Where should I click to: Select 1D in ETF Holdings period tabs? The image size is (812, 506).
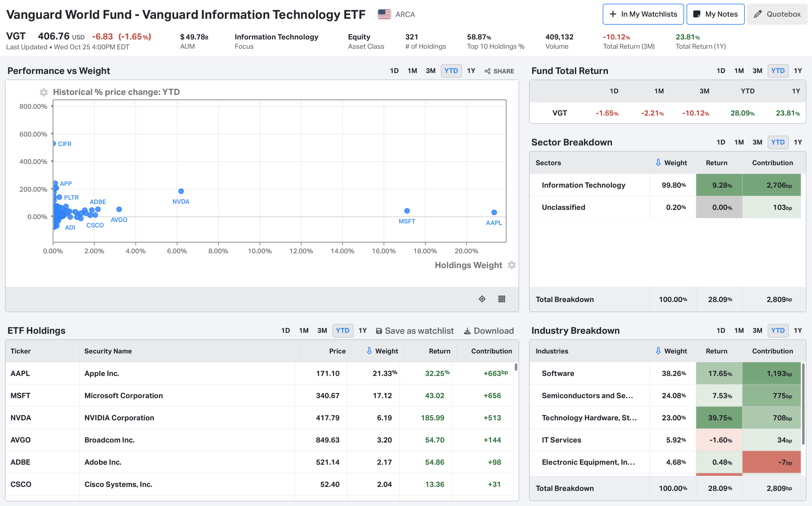(285, 331)
